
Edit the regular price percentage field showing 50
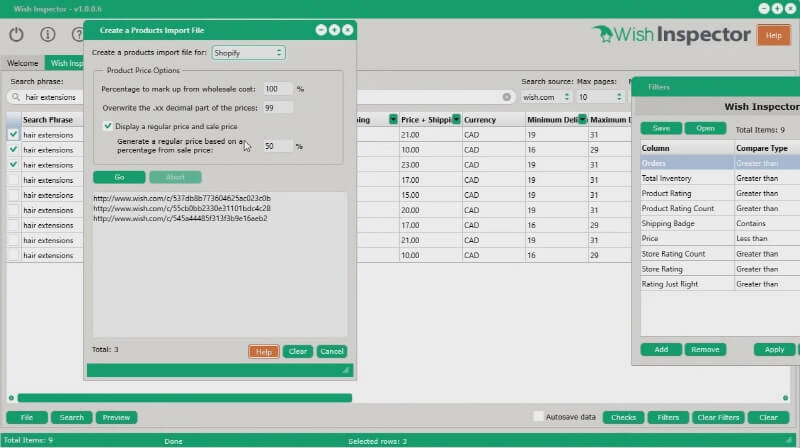pos(278,146)
